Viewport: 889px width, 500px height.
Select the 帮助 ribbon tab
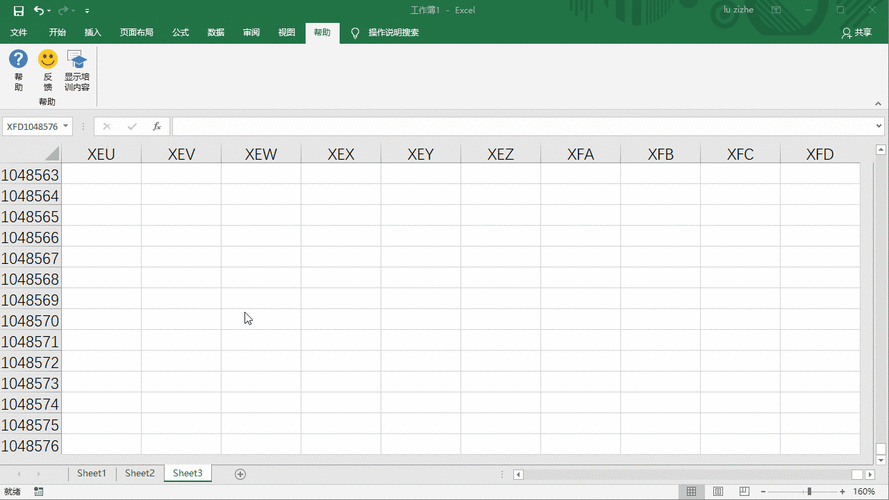[322, 32]
